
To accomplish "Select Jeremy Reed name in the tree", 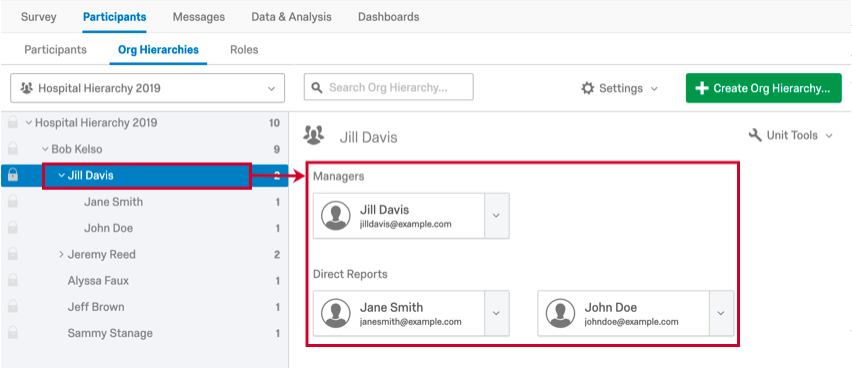I will point(102,254).
